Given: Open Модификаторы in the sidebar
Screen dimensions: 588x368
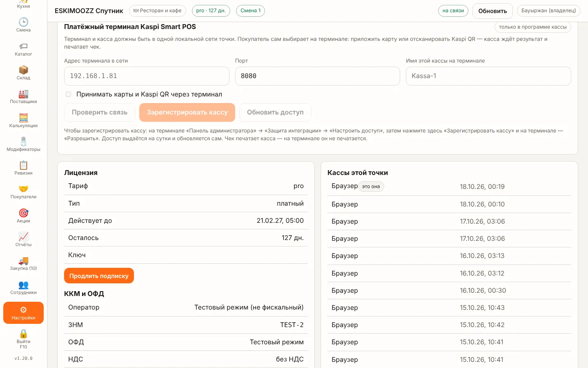Looking at the screenshot, I should [x=23, y=144].
